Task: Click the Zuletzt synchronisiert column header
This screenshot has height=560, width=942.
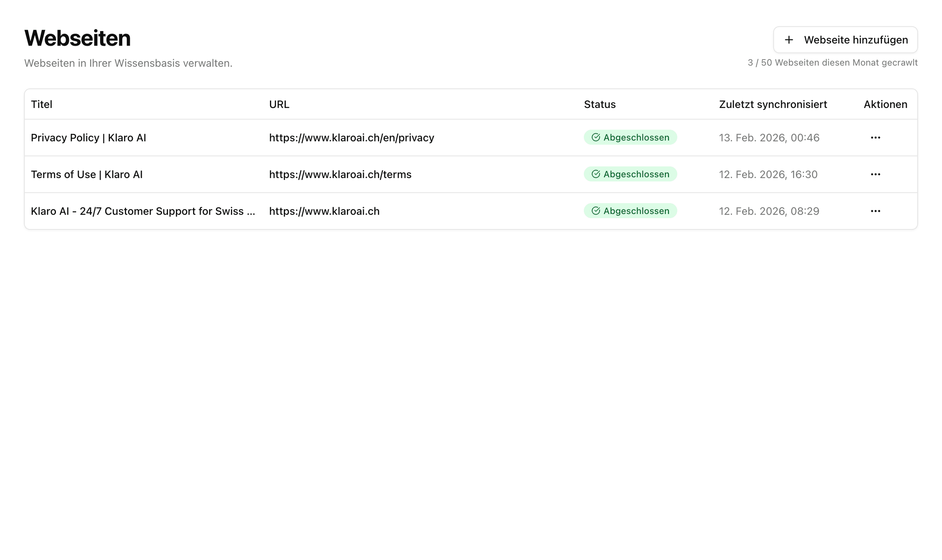Action: 772,105
